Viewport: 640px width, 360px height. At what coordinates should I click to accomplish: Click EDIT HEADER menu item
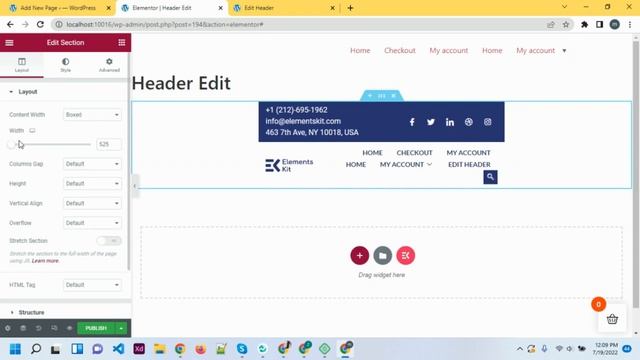coord(469,164)
